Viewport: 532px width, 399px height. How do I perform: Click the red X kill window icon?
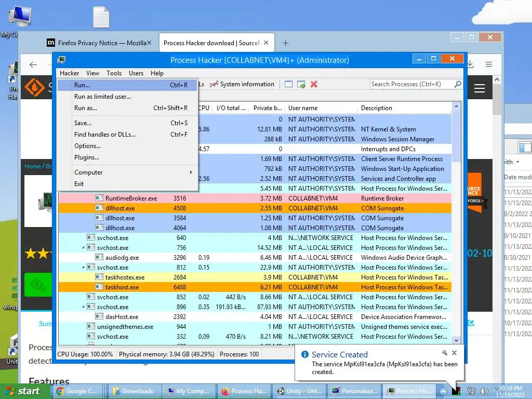(314, 84)
